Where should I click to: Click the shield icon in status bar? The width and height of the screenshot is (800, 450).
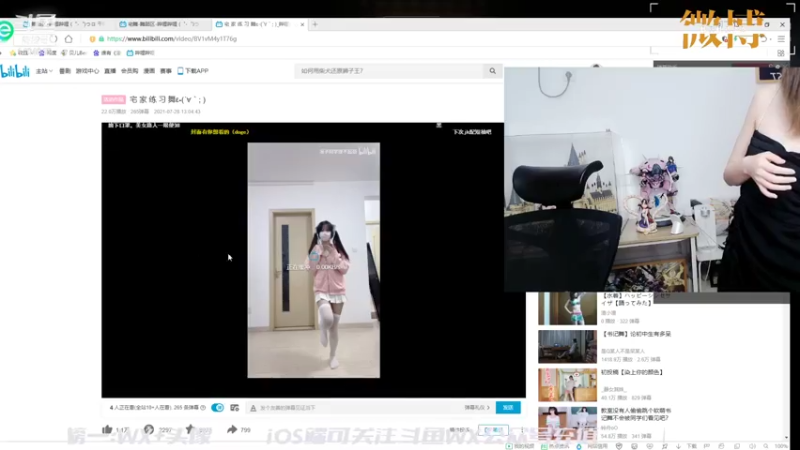[619, 446]
